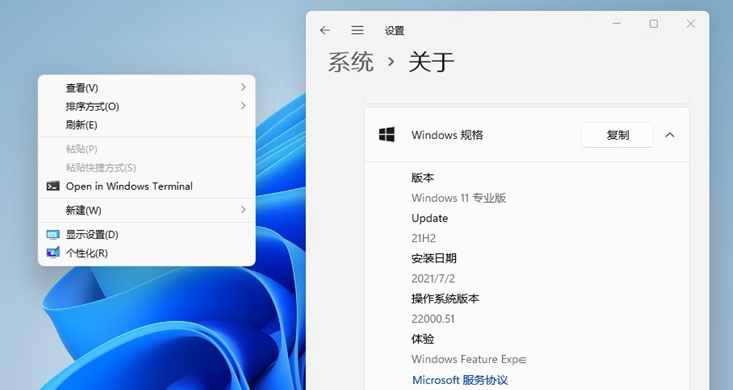733x390 pixels.
Task: Click the Windows Terminal icon in context menu
Action: tap(53, 186)
